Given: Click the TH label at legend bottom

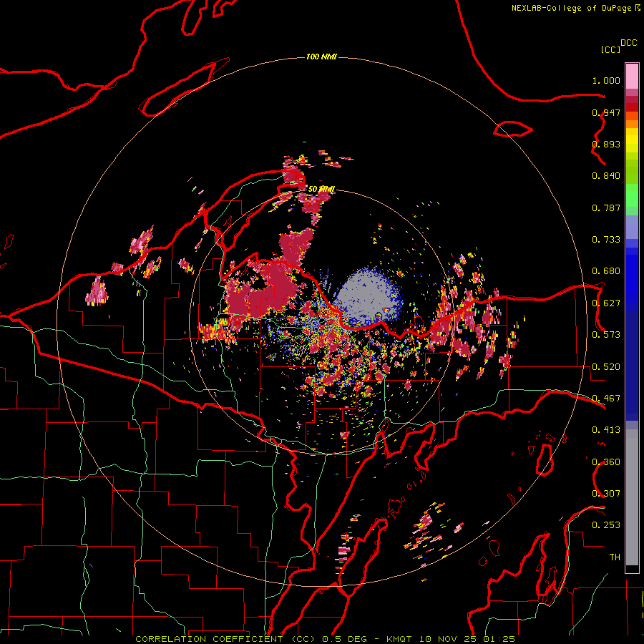Looking at the screenshot, I should click(615, 557).
